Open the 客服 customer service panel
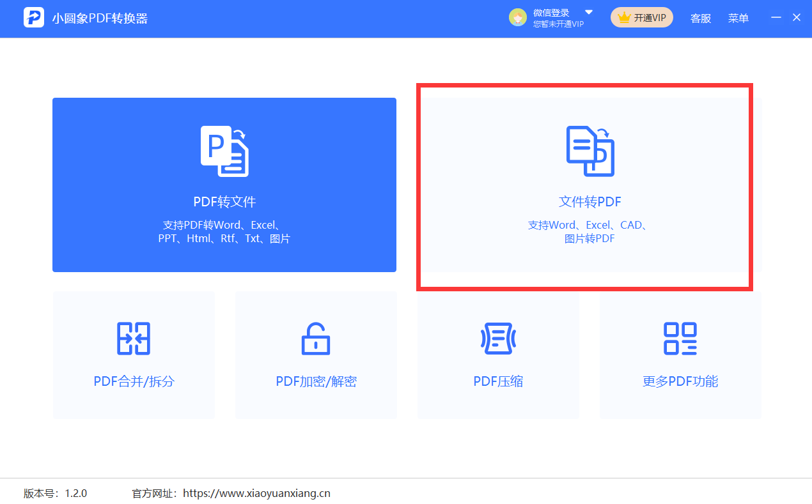 tap(700, 18)
